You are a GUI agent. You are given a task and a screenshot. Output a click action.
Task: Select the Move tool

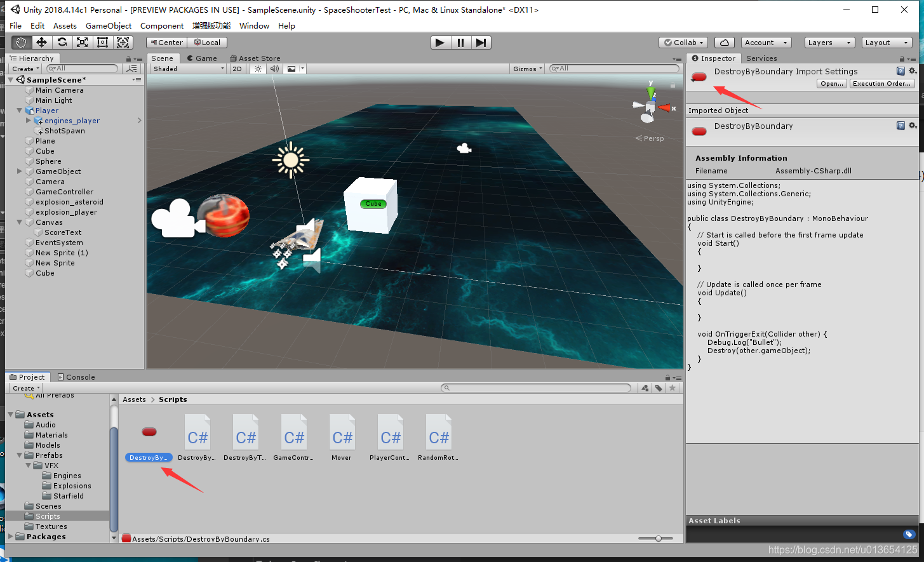click(41, 43)
